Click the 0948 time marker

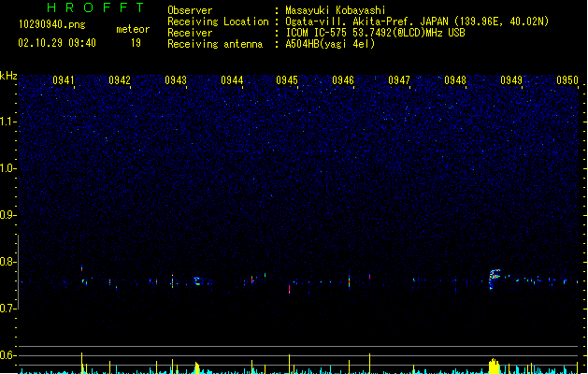(455, 80)
